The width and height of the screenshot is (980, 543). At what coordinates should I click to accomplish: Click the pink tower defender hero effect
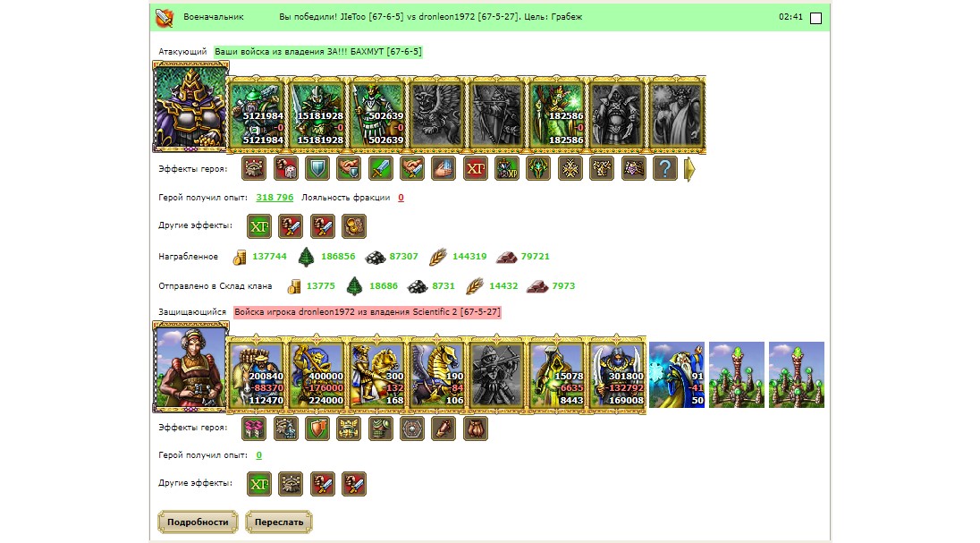pyautogui.click(x=254, y=428)
